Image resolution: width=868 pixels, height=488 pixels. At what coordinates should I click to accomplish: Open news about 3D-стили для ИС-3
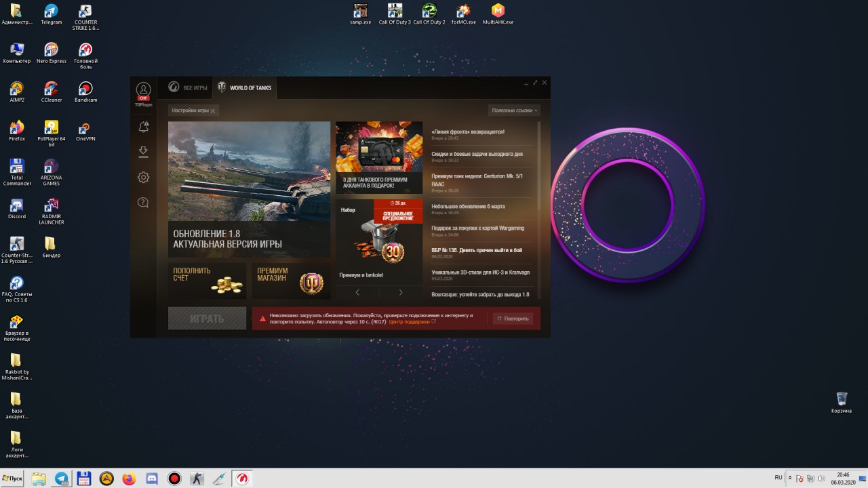[x=480, y=272]
